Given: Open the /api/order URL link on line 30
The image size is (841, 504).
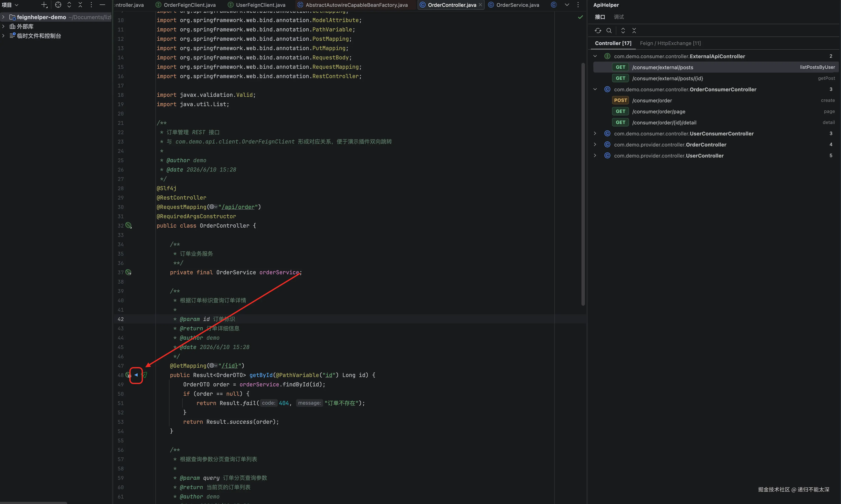Looking at the screenshot, I should 238,207.
